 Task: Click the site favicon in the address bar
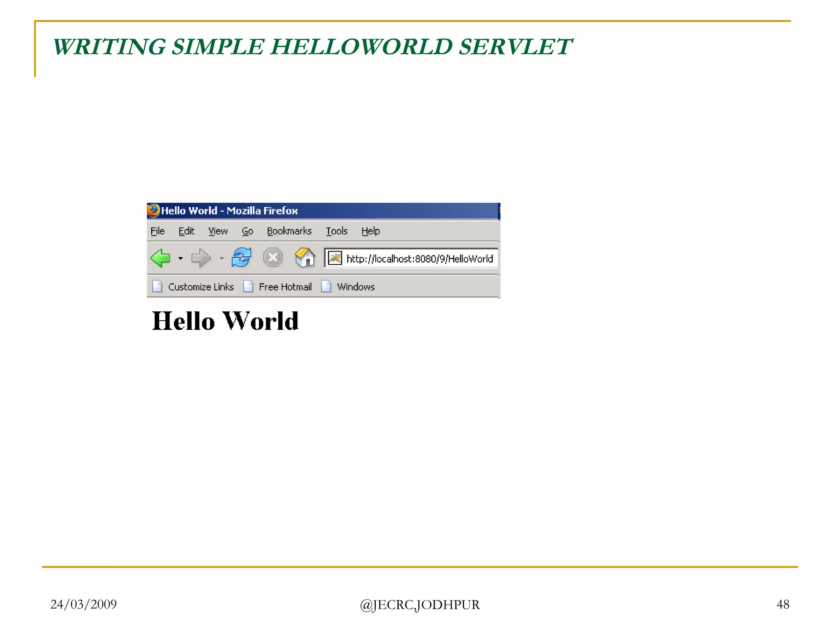(335, 258)
